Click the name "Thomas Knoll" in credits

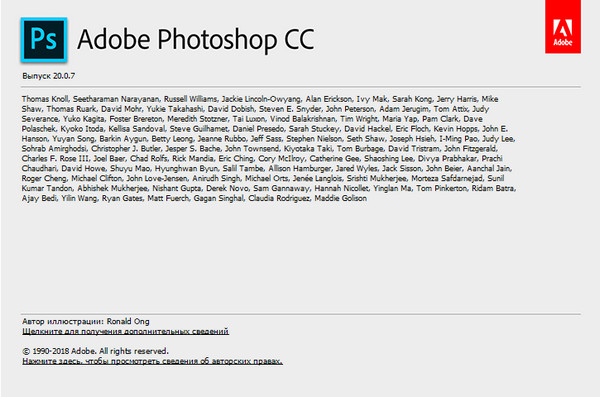(x=45, y=99)
